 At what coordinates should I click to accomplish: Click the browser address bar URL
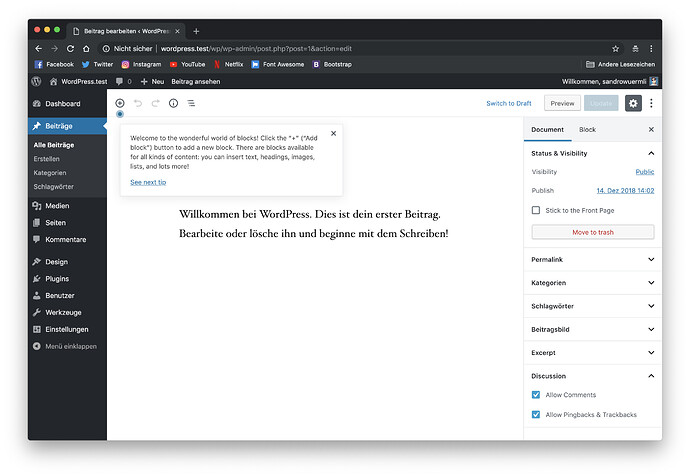[256, 48]
